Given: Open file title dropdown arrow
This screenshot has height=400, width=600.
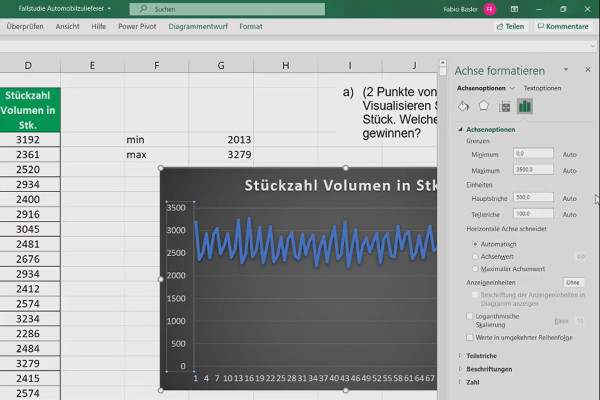Looking at the screenshot, I should (x=109, y=8).
